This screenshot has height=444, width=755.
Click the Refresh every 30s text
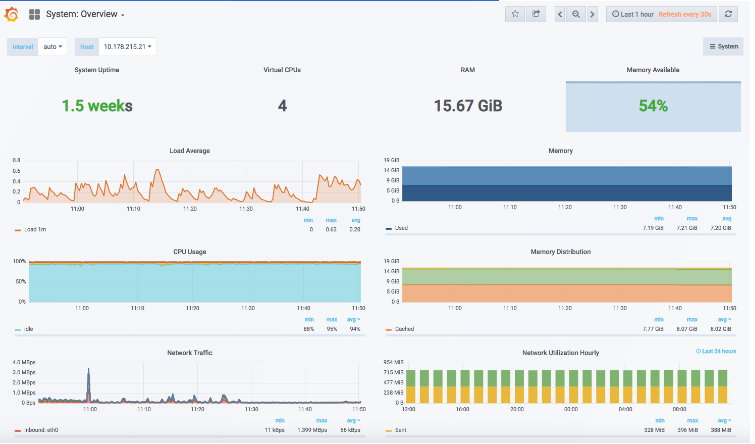(x=685, y=14)
